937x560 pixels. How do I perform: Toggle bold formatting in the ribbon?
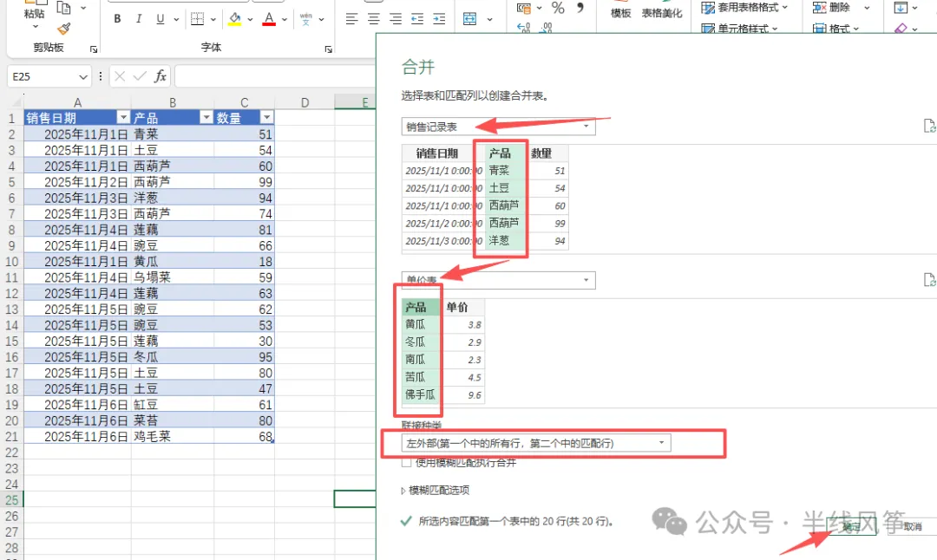[117, 19]
